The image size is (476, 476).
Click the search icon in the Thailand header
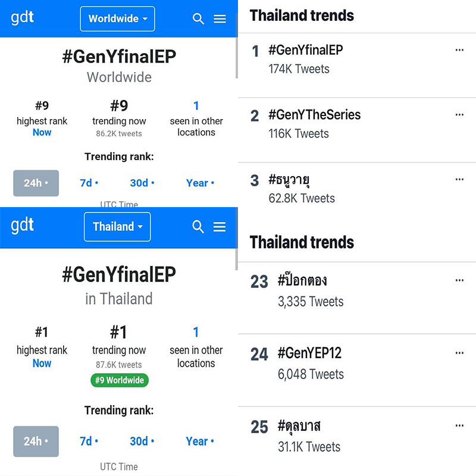(x=198, y=227)
